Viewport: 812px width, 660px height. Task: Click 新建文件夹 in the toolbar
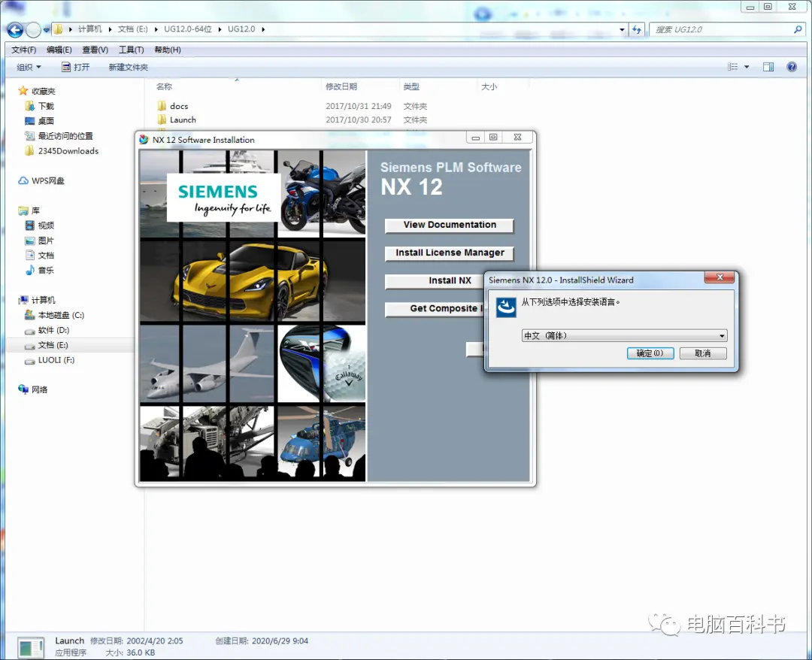[128, 67]
